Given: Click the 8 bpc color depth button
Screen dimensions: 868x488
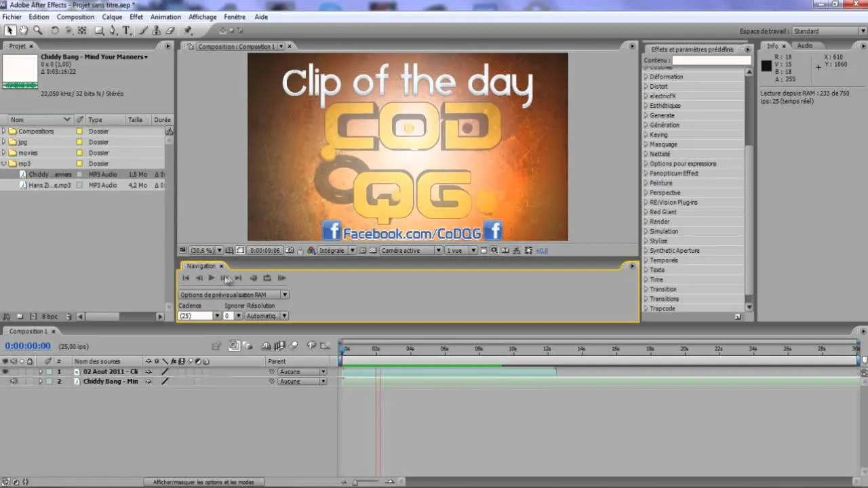Looking at the screenshot, I should 50,317.
